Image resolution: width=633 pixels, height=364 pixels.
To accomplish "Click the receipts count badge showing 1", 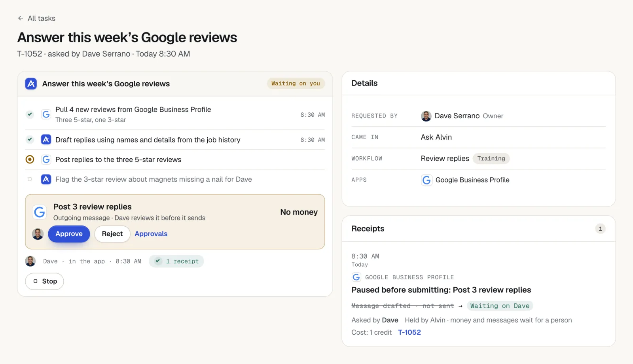I will tap(600, 229).
